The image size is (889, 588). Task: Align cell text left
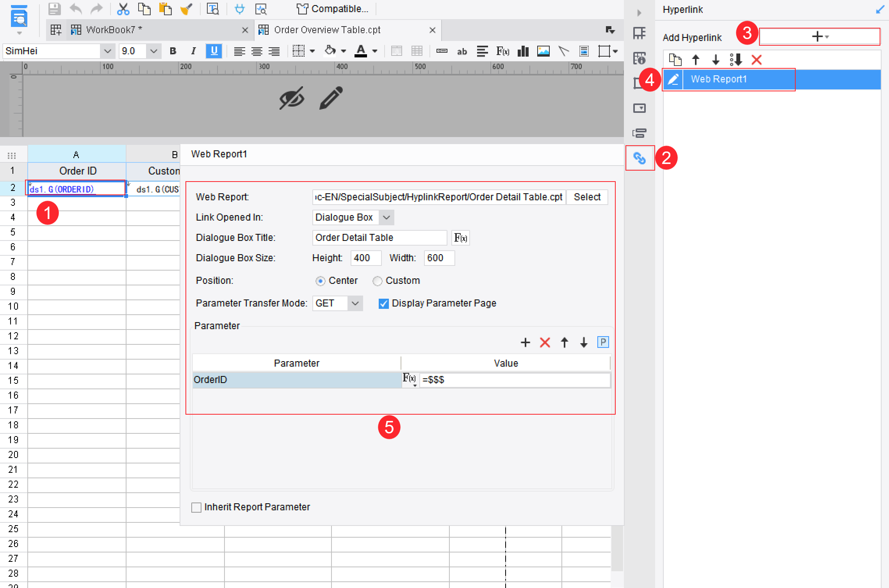[239, 51]
